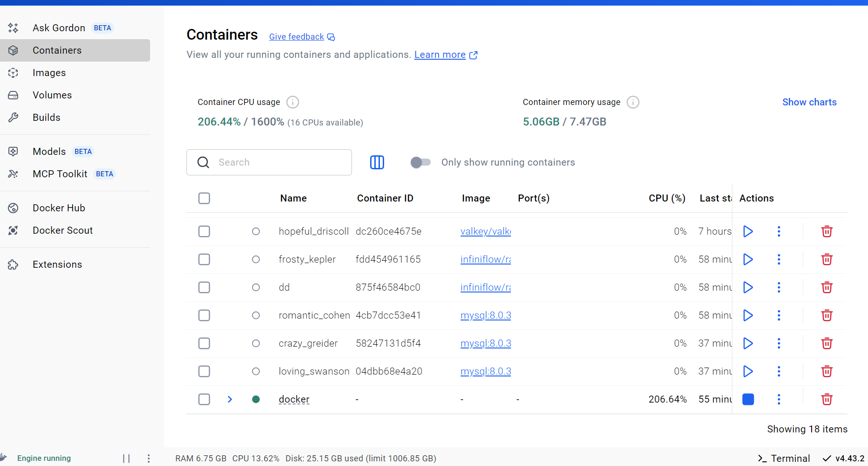
Task: Go to Images section
Action: coord(75,73)
